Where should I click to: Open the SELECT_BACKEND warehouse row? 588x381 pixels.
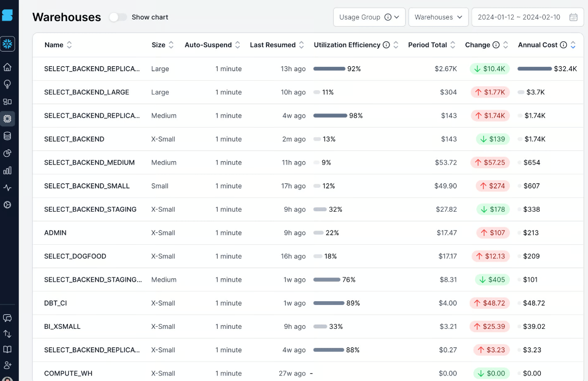(308, 139)
